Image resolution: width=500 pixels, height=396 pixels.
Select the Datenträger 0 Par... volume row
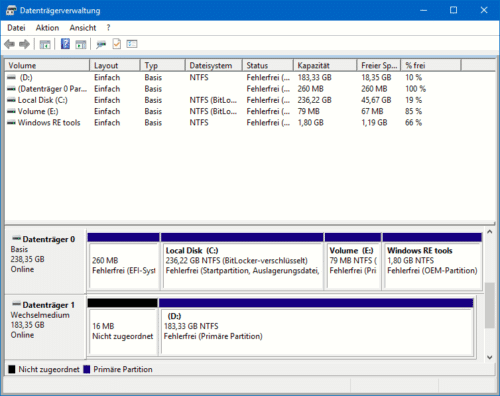click(x=52, y=89)
